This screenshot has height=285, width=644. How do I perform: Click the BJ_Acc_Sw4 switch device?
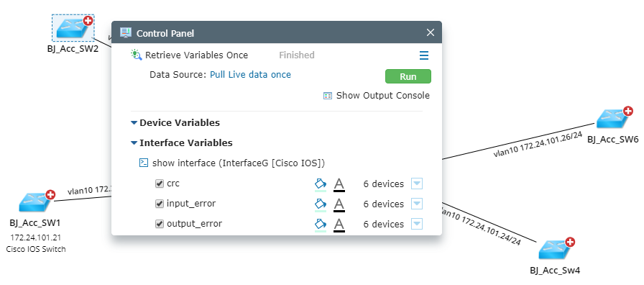(556, 250)
